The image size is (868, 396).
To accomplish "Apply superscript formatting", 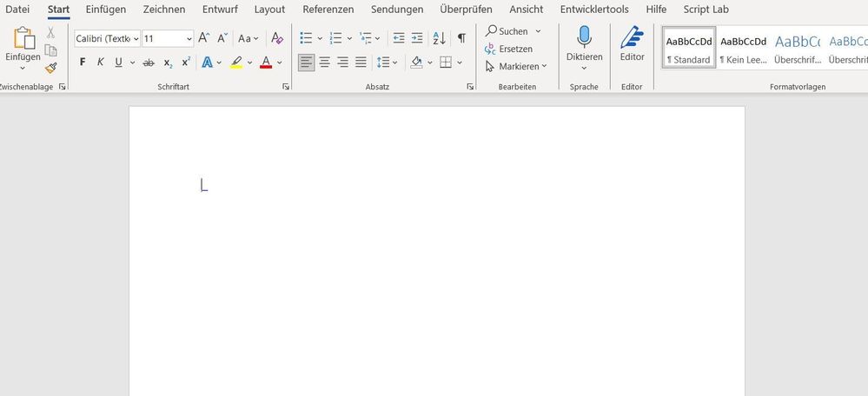I will coord(186,62).
